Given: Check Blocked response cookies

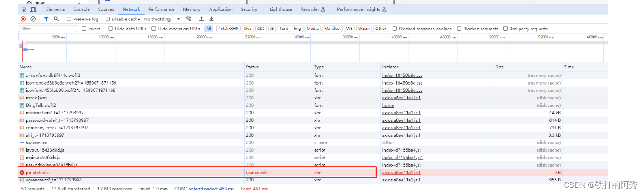Looking at the screenshot, I should pos(395,29).
